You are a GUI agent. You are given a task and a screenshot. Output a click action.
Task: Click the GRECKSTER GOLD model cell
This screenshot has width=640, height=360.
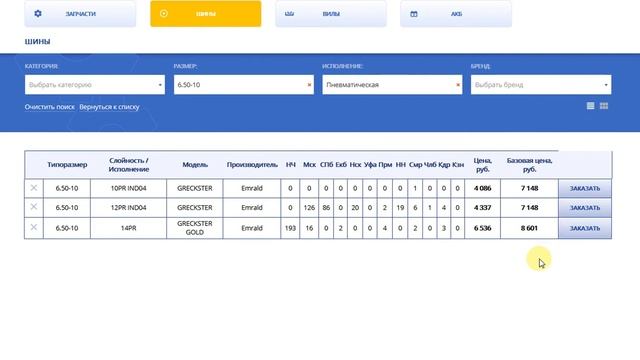[195, 228]
